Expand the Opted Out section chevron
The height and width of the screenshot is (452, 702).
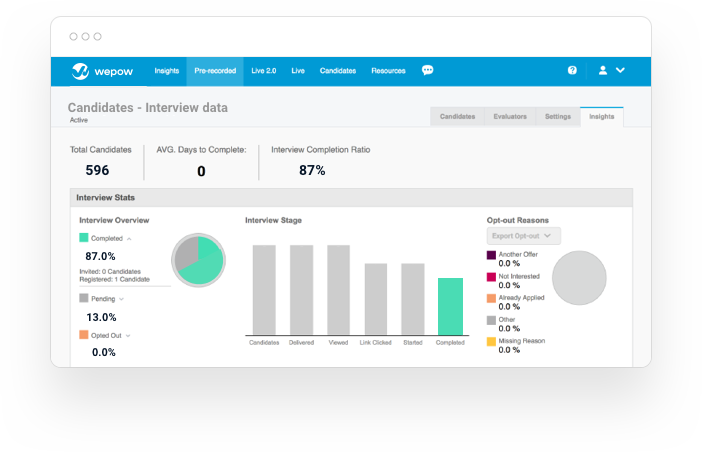pos(128,336)
